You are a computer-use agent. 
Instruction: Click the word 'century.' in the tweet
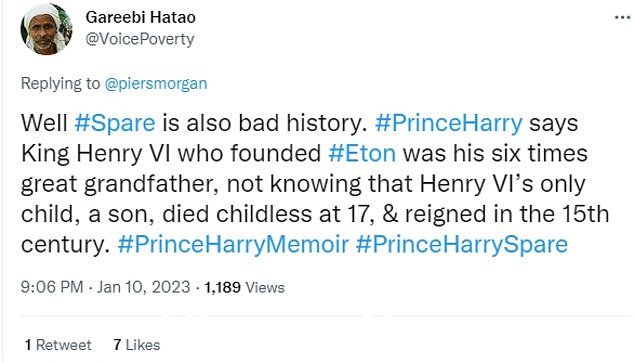[65, 245]
